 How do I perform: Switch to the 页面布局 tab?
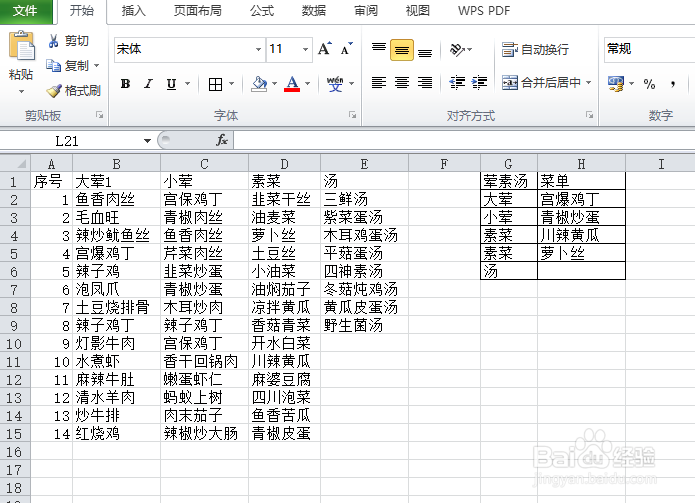tap(197, 11)
